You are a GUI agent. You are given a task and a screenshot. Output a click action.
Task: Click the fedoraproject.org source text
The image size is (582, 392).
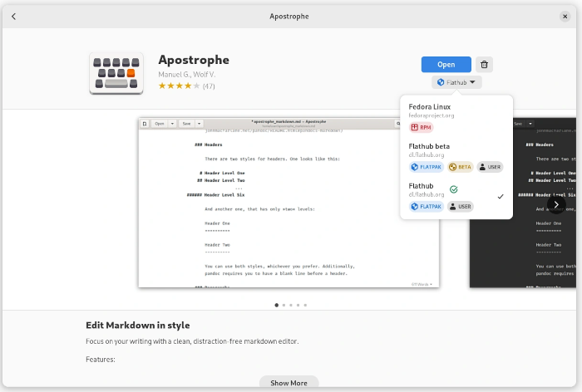432,115
